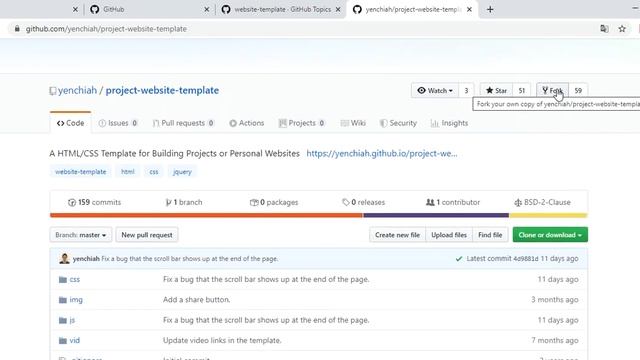640x360 pixels.
Task: Close the GitHub browser tab
Action: (x=207, y=9)
